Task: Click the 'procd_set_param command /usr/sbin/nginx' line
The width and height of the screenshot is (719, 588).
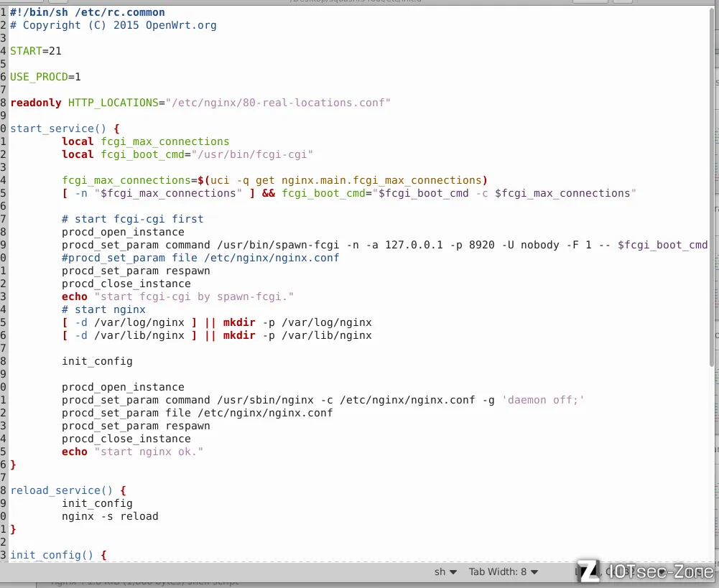Action: (x=323, y=400)
